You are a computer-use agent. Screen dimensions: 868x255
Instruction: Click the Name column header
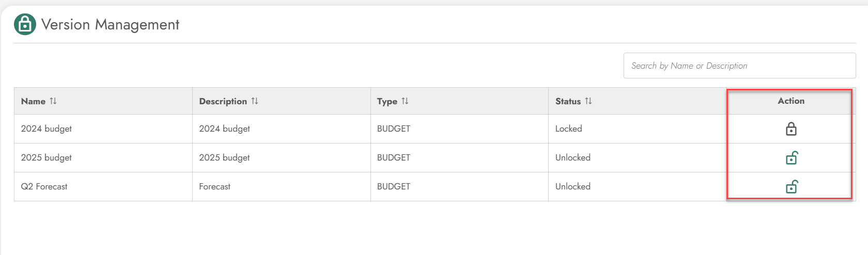33,101
